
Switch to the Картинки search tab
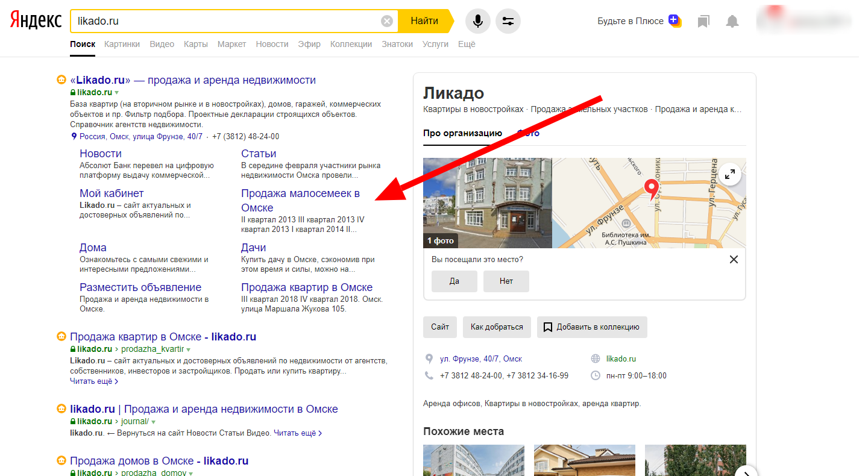point(122,44)
